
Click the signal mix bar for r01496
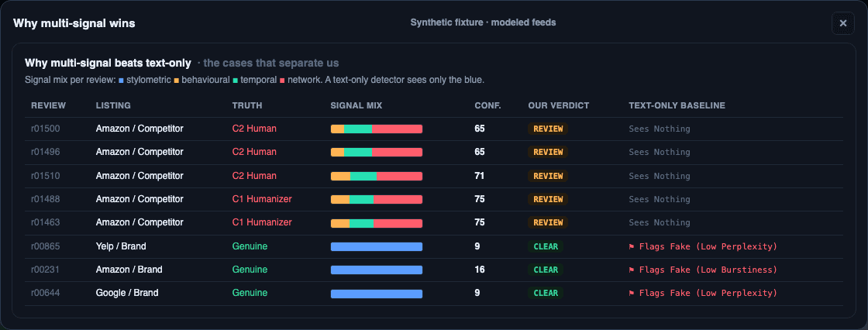coord(377,153)
